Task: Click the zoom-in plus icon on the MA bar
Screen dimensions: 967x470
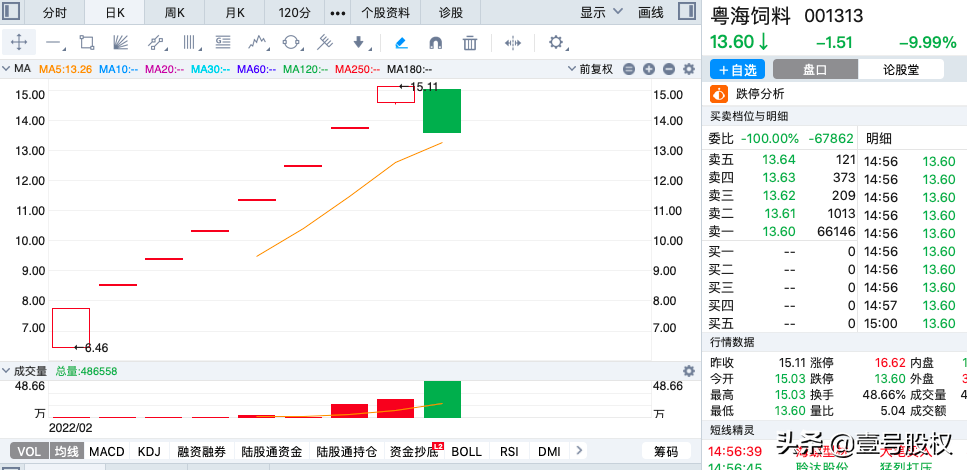Action: pyautogui.click(x=649, y=69)
